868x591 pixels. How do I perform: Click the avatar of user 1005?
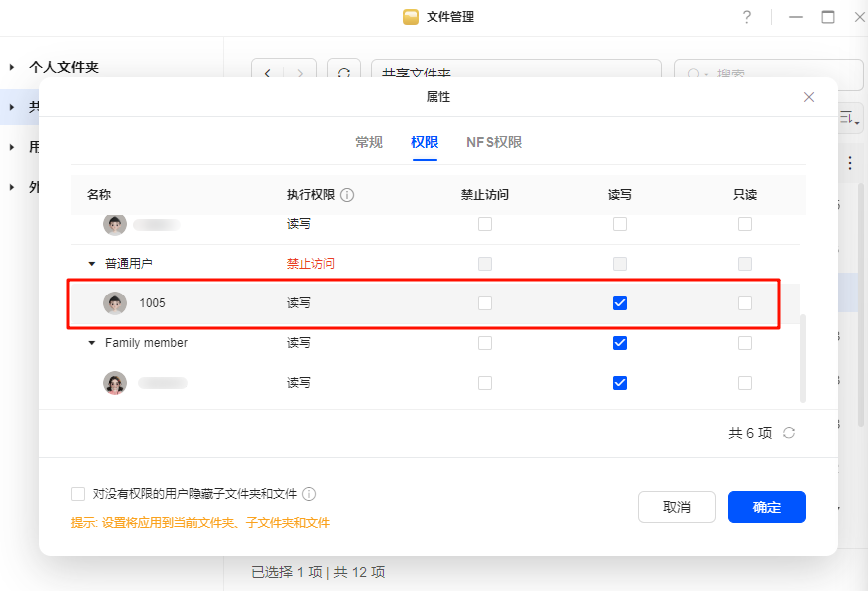pyautogui.click(x=115, y=303)
